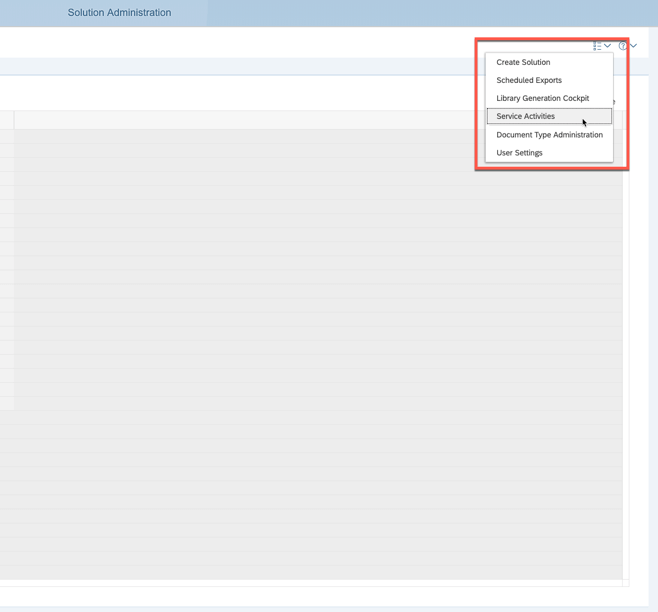Select Create Solution from the menu
This screenshot has height=612, width=658.
pos(549,62)
